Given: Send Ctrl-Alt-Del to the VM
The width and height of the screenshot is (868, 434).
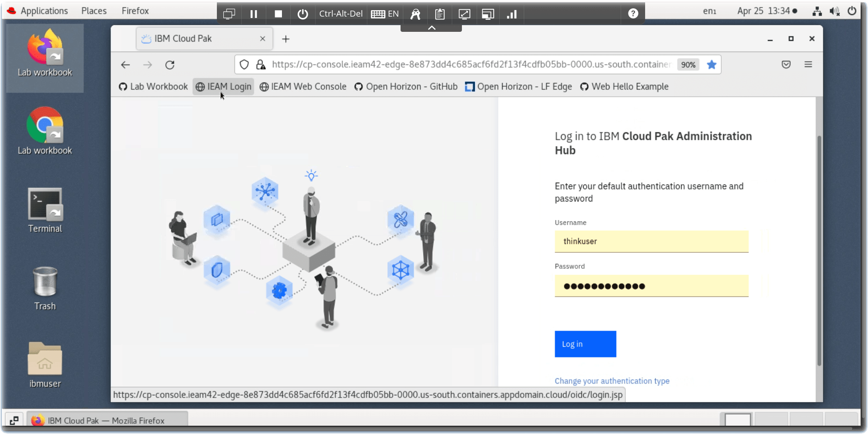Looking at the screenshot, I should (341, 14).
